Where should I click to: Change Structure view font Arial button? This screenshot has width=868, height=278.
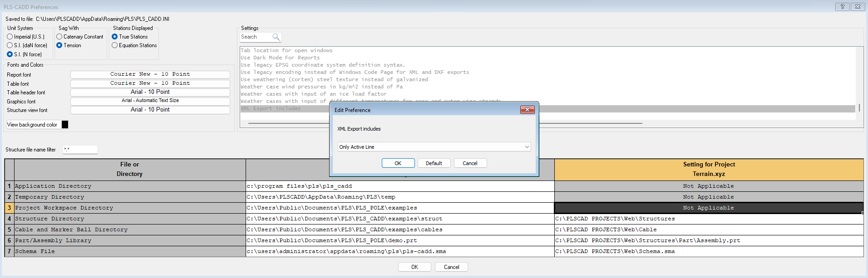[150, 110]
